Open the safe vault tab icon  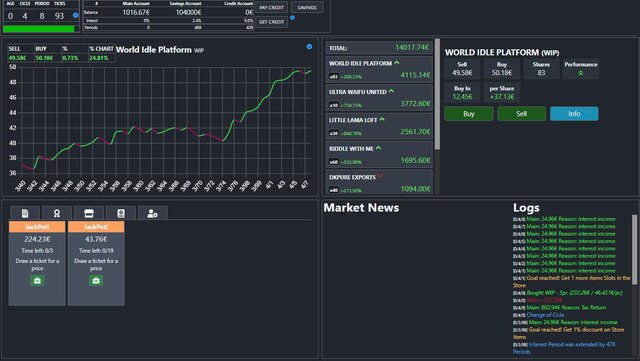click(120, 213)
